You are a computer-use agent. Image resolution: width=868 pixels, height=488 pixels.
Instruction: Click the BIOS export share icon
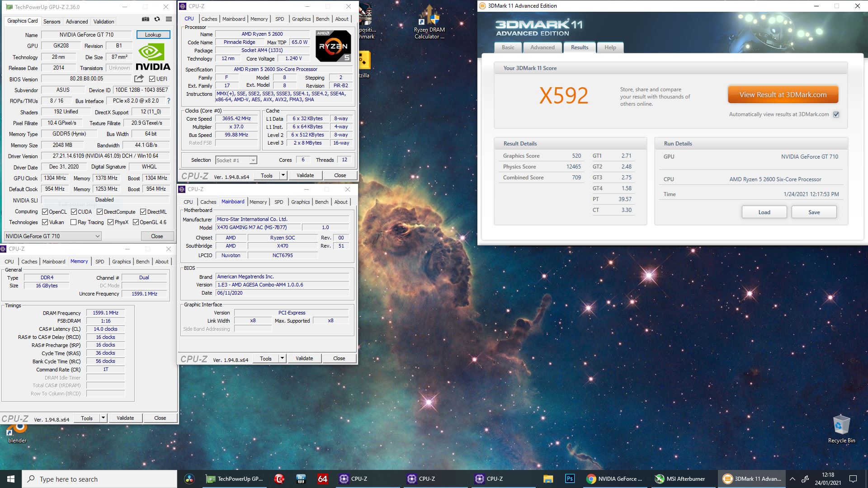point(139,79)
